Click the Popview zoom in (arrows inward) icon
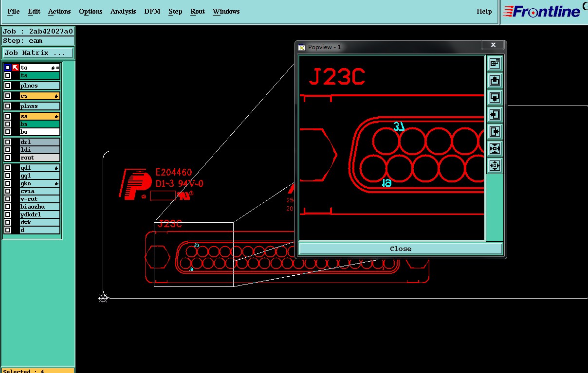Screen dimensions: 588x373 [x=495, y=149]
